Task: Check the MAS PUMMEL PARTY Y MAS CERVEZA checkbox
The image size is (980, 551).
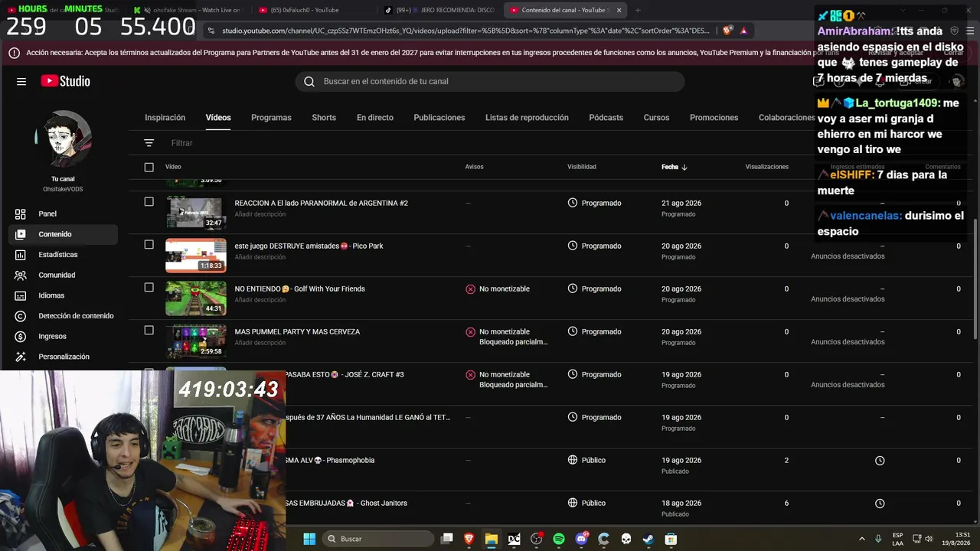Action: [149, 331]
